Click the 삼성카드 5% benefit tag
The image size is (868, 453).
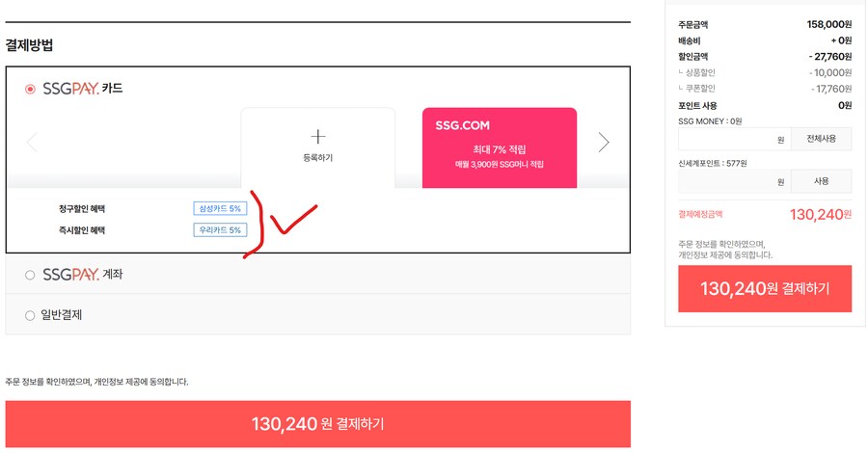220,208
